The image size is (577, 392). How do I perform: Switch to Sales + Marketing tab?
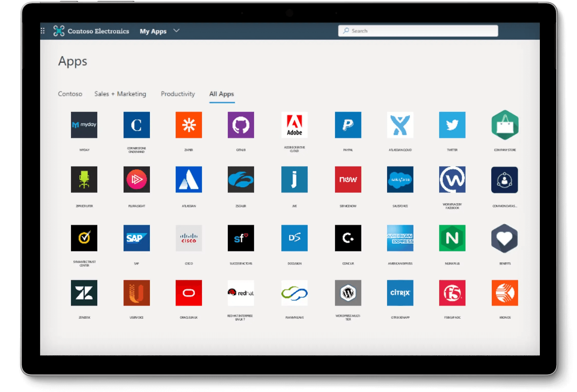point(120,94)
